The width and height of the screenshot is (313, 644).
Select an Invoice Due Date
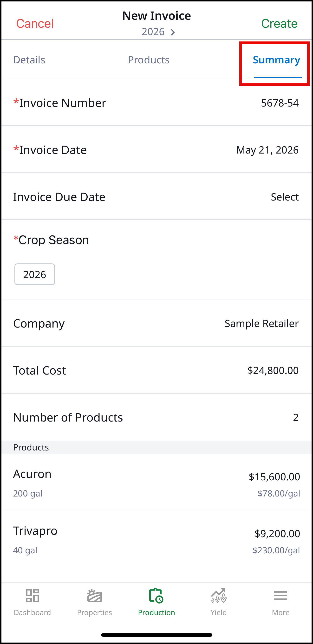coord(156,197)
